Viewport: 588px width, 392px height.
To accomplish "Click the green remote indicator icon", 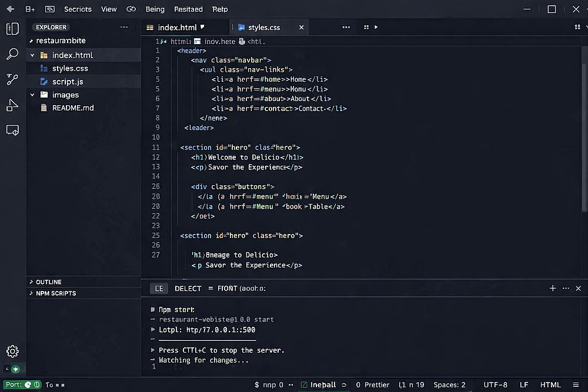I will click(15, 369).
